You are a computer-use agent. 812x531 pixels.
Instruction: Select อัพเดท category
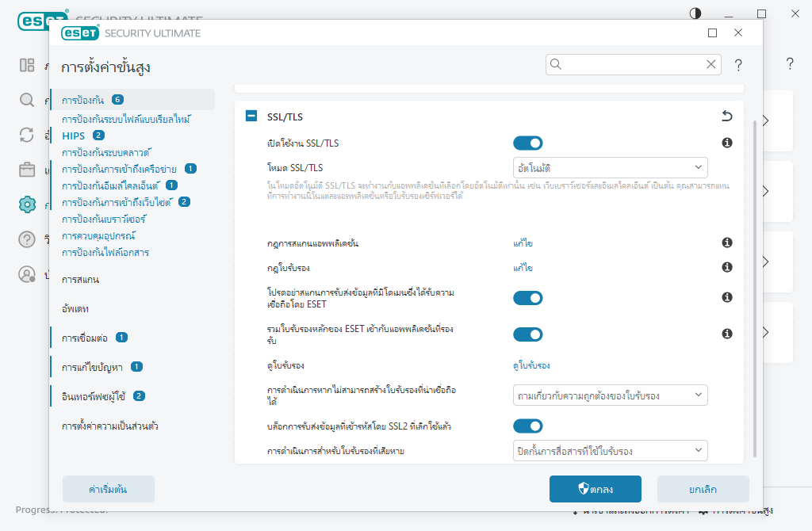[75, 309]
